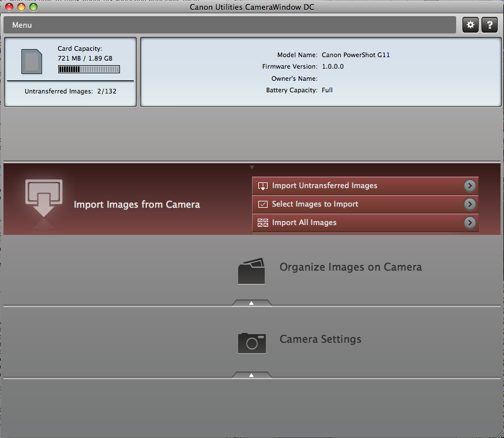Click the memory card icon
The height and width of the screenshot is (438, 504).
pyautogui.click(x=32, y=61)
